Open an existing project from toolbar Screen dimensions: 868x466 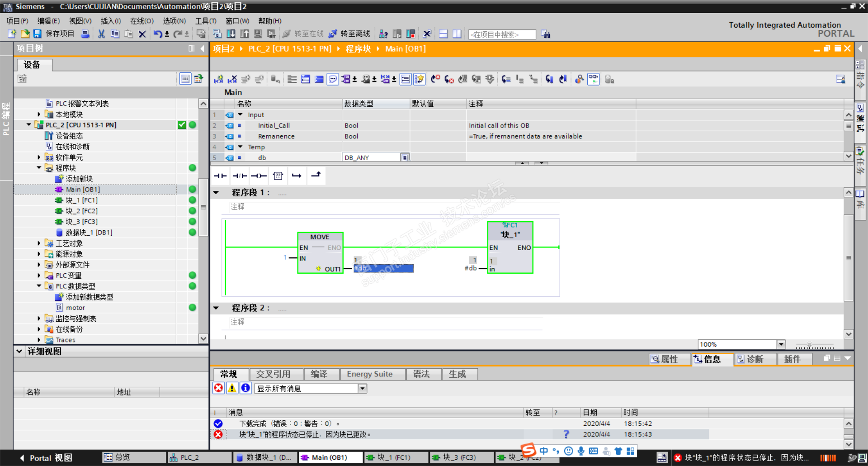click(x=25, y=34)
